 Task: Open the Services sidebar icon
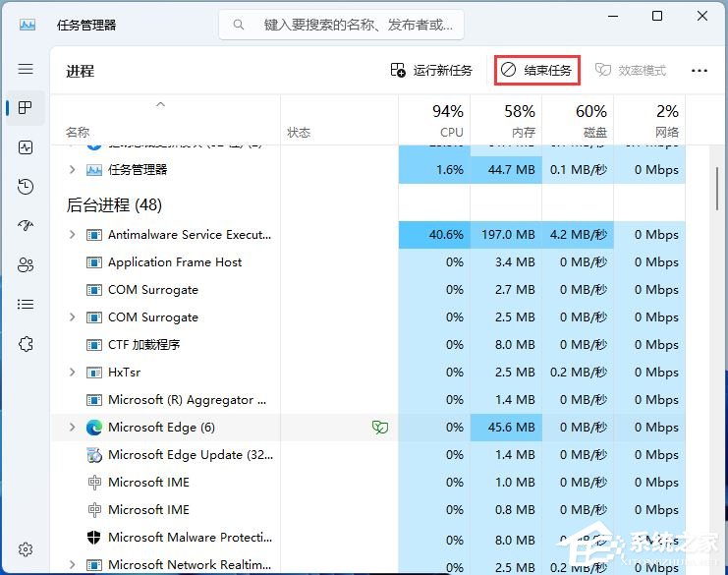click(x=26, y=344)
